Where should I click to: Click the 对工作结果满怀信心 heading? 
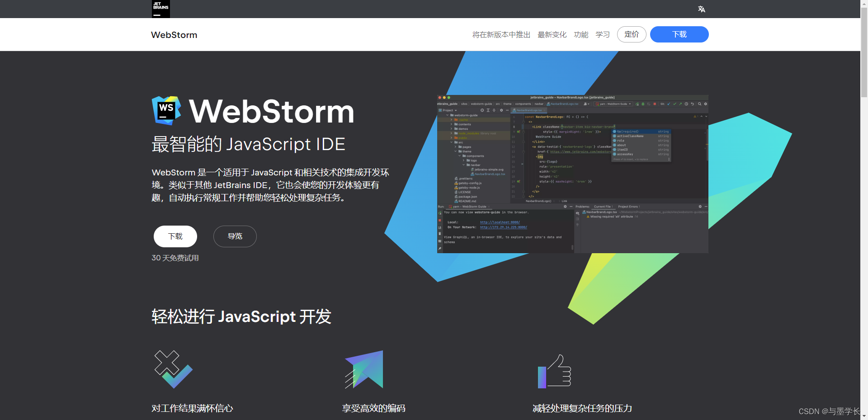pyautogui.click(x=192, y=408)
